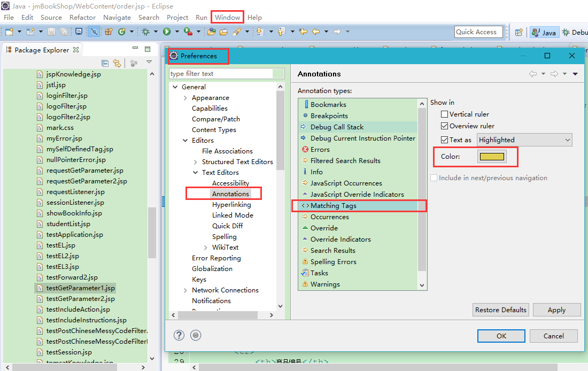Select Annotations in the preferences tree
The image size is (588, 371).
(230, 194)
